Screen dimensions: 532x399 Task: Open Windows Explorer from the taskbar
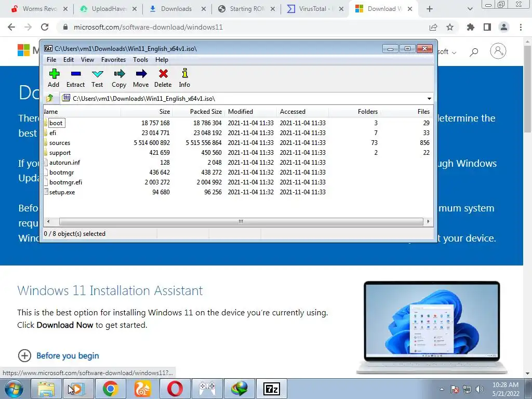pyautogui.click(x=46, y=389)
